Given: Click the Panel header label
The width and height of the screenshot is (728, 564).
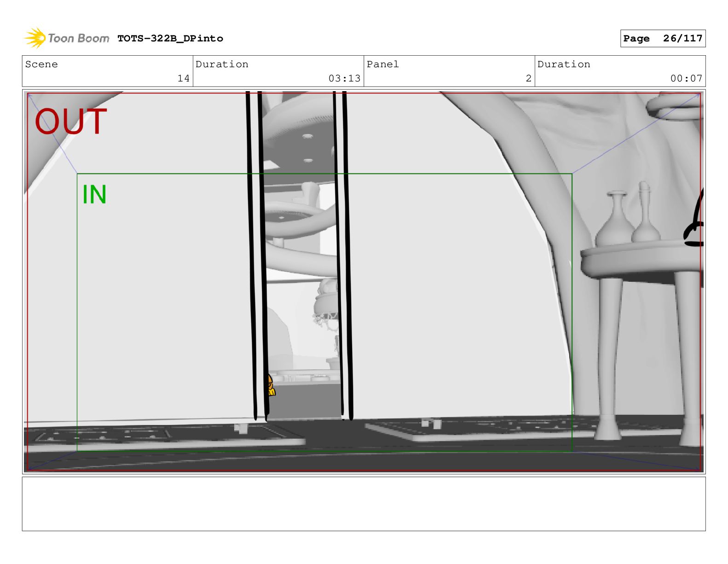Looking at the screenshot, I should [x=382, y=64].
